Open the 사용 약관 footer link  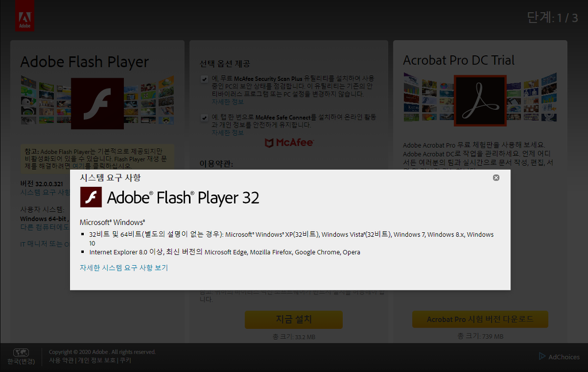(x=61, y=361)
